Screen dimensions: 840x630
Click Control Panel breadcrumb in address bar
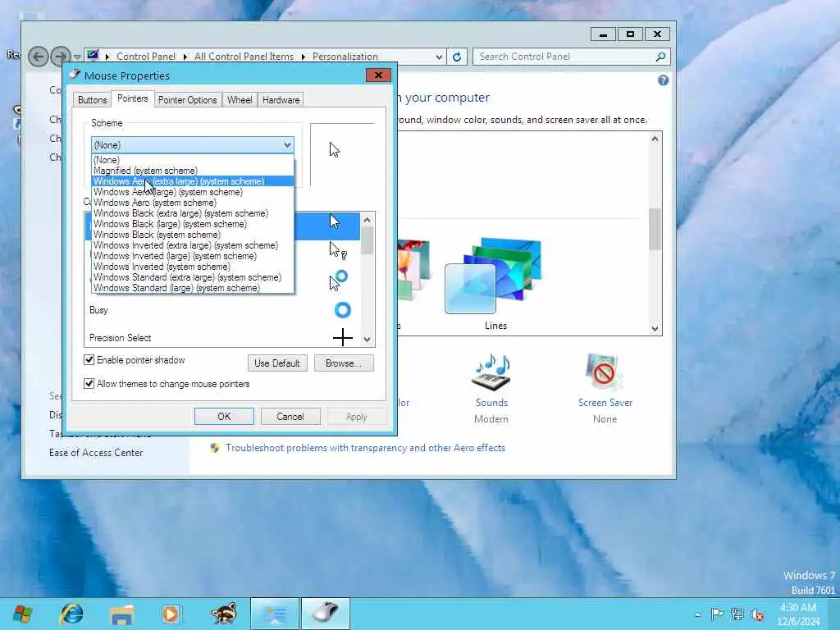point(146,57)
